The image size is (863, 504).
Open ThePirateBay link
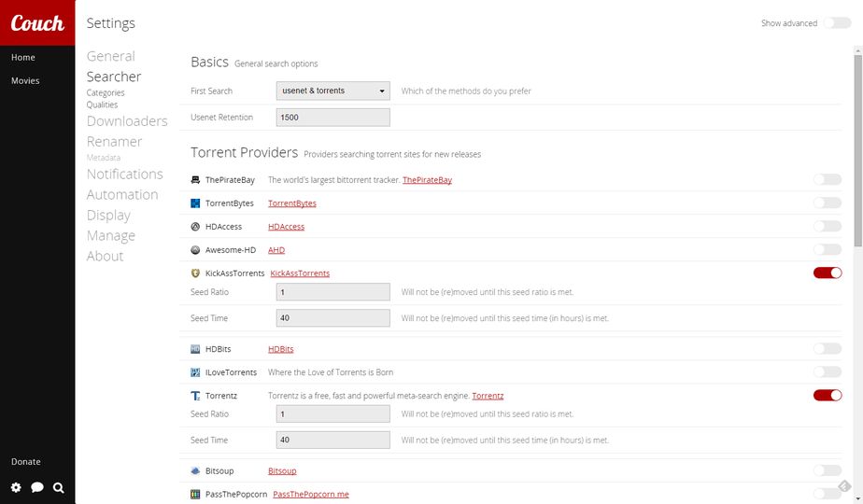[x=427, y=180]
